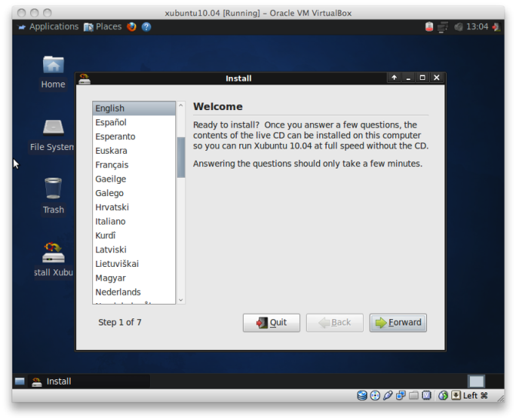The height and width of the screenshot is (420, 516).
Task: Select Galego in the language list
Action: point(134,193)
